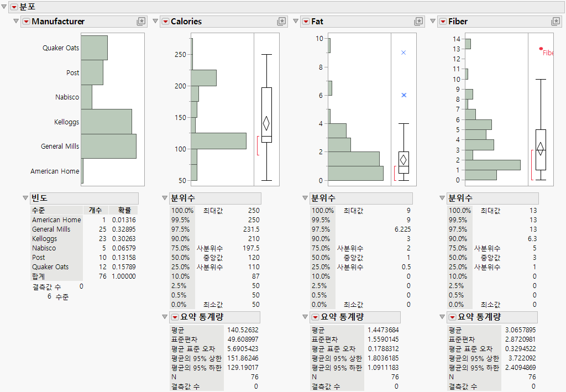The image size is (566, 392).
Task: Collapse the Calories 분위수 table
Action: pyautogui.click(x=165, y=198)
